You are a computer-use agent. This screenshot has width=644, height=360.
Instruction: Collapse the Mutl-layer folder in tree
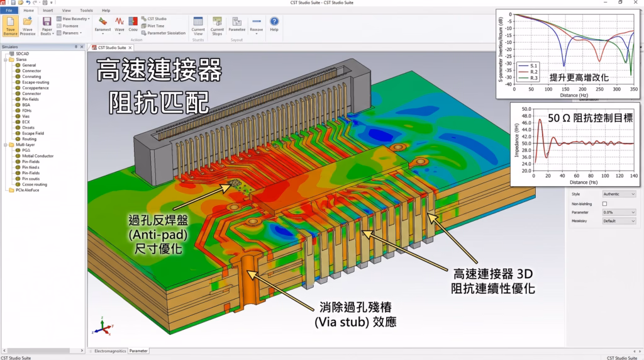6,145
